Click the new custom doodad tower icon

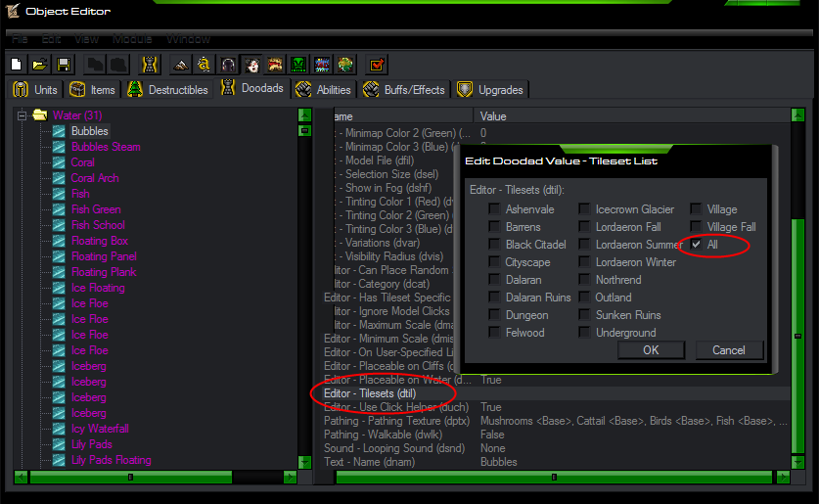pos(150,65)
